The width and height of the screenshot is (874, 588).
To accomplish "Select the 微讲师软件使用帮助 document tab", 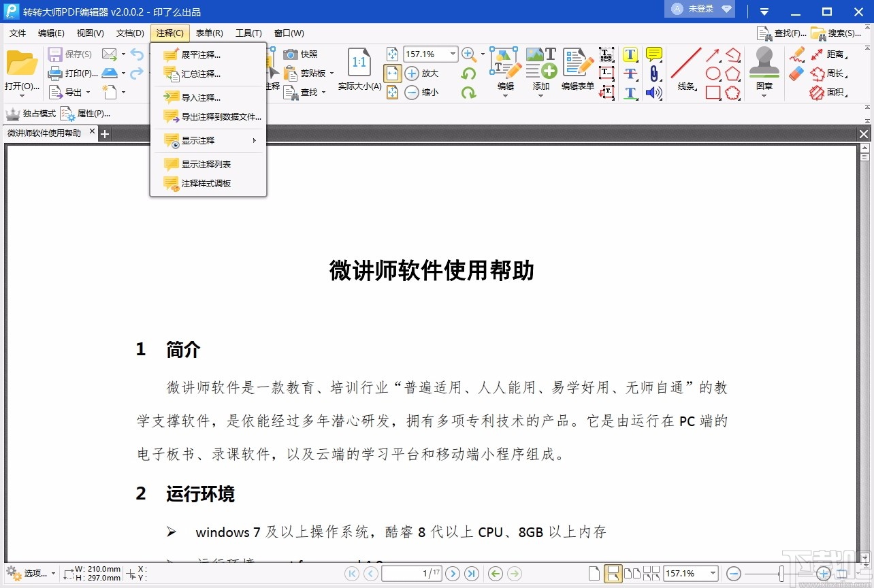I will coord(46,133).
